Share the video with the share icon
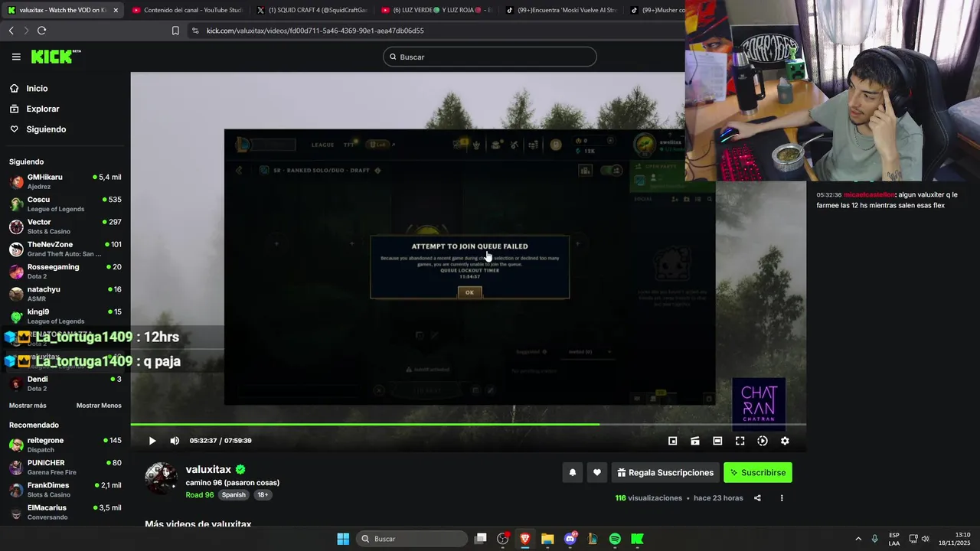This screenshot has height=551, width=980. point(757,498)
